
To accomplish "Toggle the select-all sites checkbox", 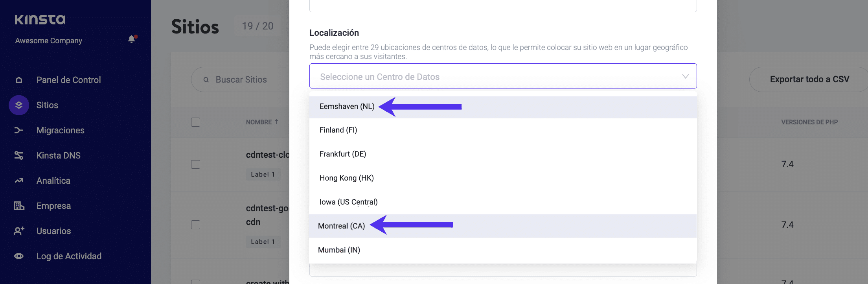I will [195, 122].
